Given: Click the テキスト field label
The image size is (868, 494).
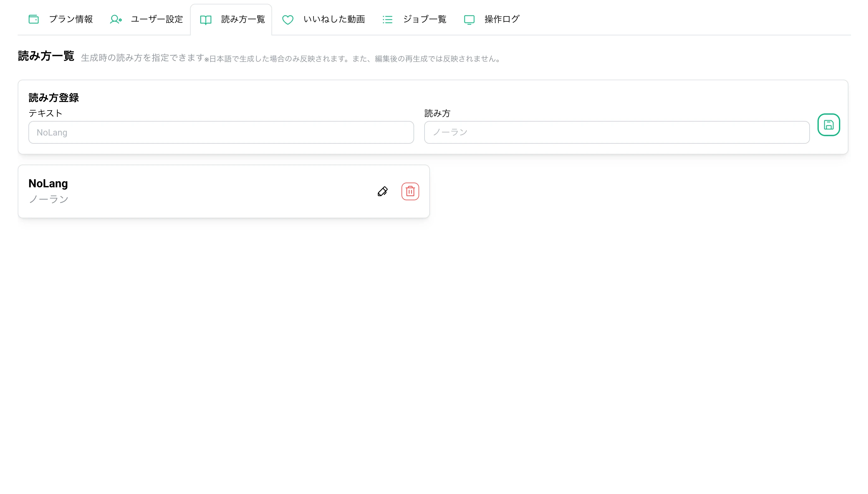Looking at the screenshot, I should pyautogui.click(x=45, y=113).
